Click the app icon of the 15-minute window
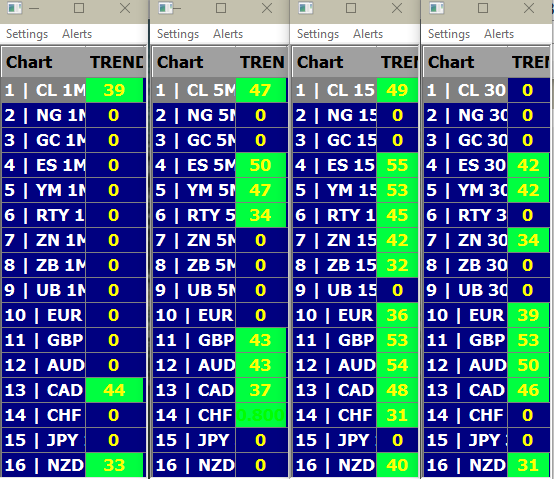Screen dimensions: 554x479 coord(306,8)
